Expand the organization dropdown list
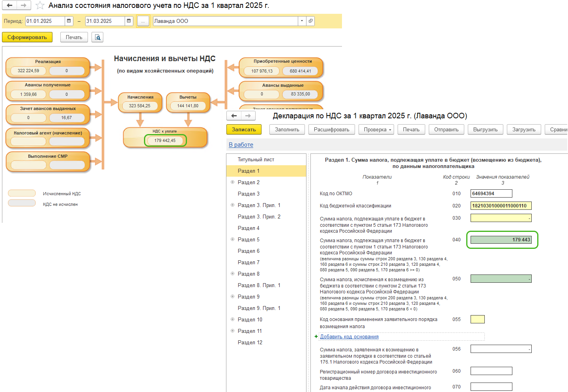The width and height of the screenshot is (568, 392). pos(302,21)
